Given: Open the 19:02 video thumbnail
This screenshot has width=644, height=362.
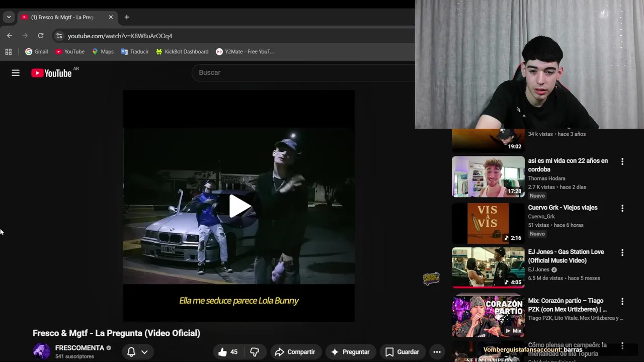Looking at the screenshot, I should coord(488,140).
